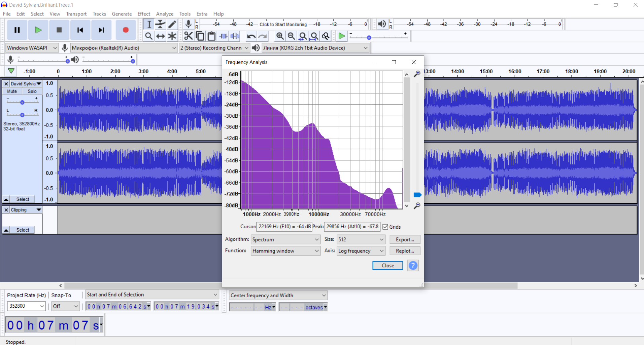Screen dimensions: 644x345
Task: Open the recording channels dropdown
Action: 214,48
